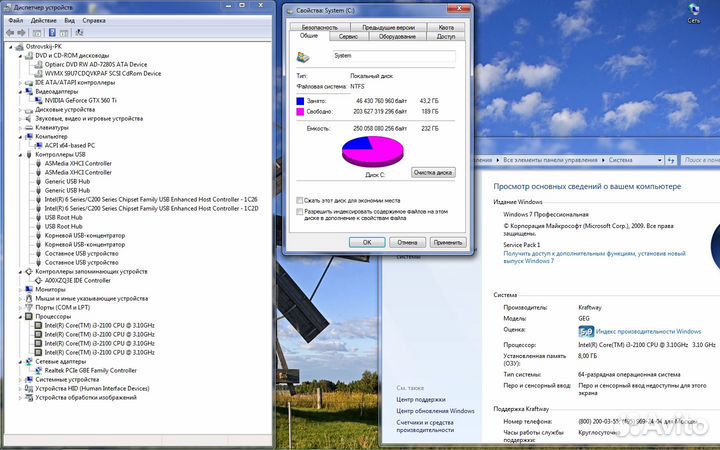Click the Система breadcrumb in the address bar
Screen dimensions: 720x450
(620, 160)
